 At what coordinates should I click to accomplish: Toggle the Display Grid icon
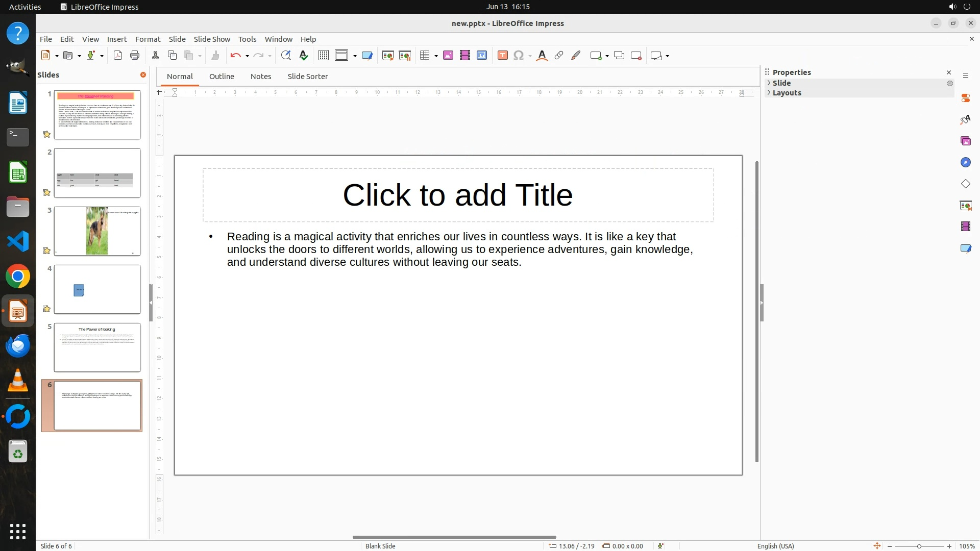[x=323, y=56]
